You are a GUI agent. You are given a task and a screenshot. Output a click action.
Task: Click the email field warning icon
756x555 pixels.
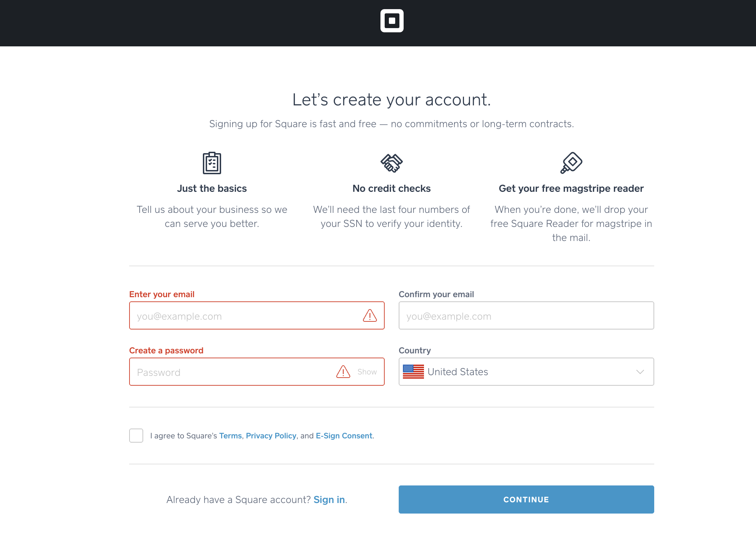(370, 315)
